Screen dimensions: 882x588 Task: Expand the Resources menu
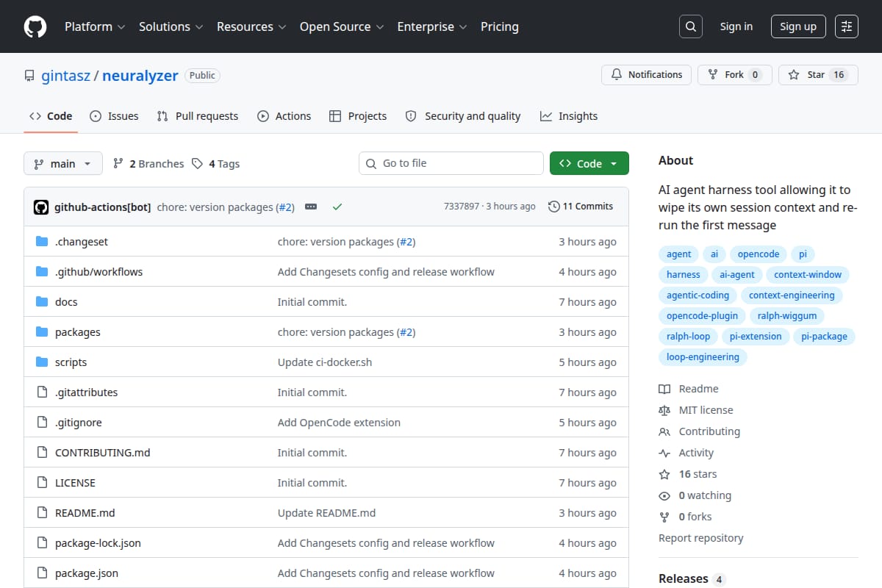click(x=250, y=26)
